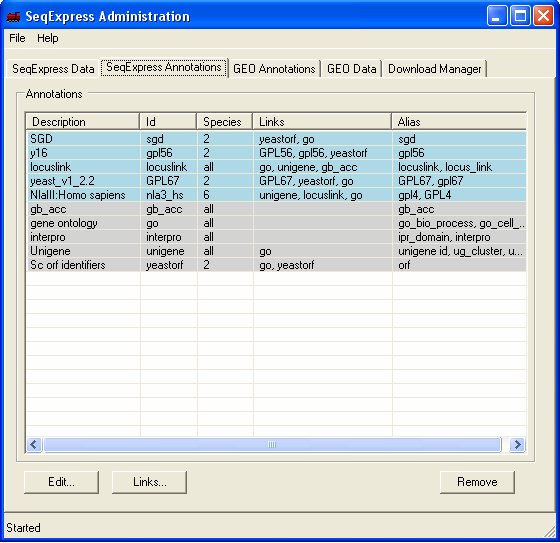Click the 'GPL56, gpl56, yeastorf' Links cell

click(x=323, y=153)
